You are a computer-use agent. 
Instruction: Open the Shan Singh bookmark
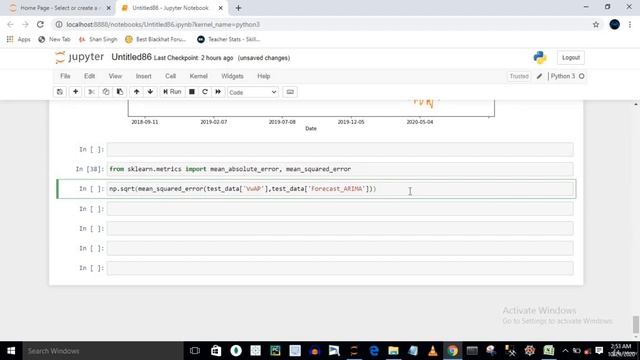[x=98, y=39]
